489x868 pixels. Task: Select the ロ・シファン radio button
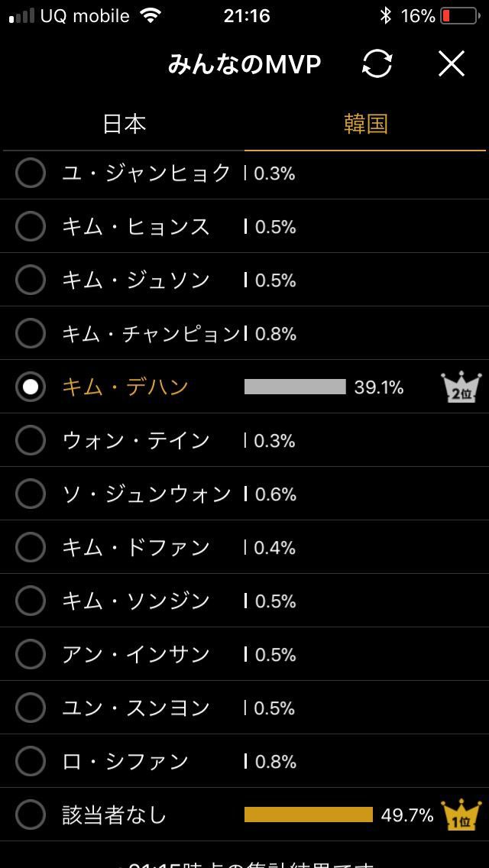[x=31, y=761]
